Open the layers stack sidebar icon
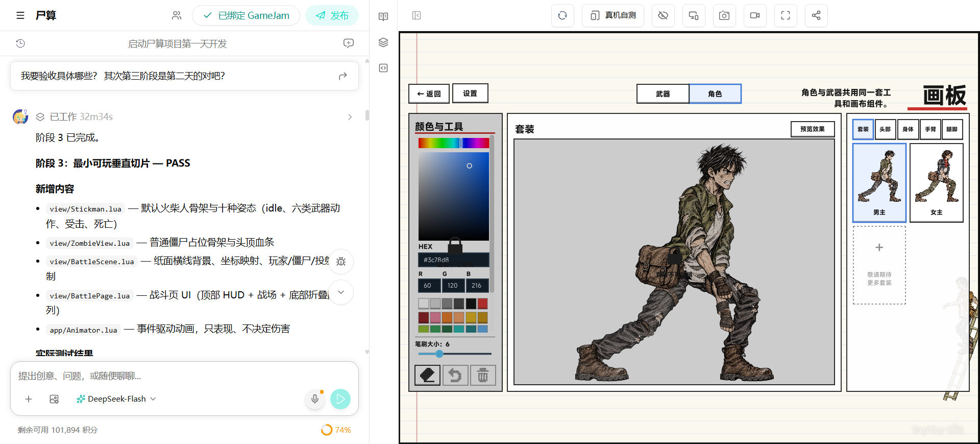The height and width of the screenshot is (444, 980). [383, 42]
